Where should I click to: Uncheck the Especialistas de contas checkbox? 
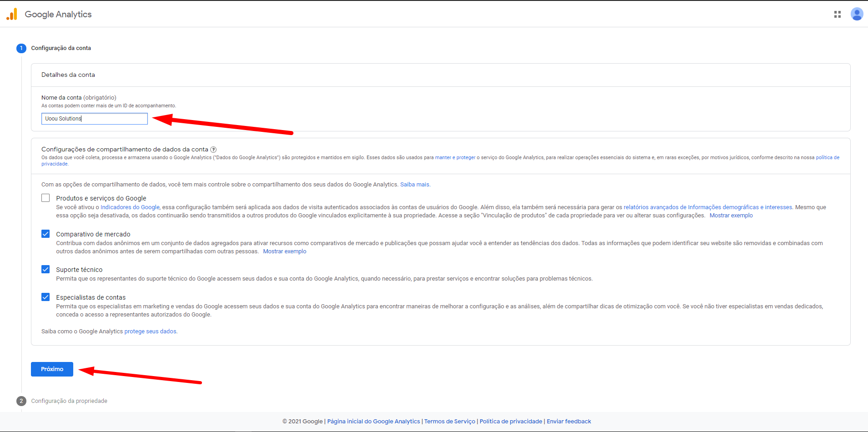45,297
